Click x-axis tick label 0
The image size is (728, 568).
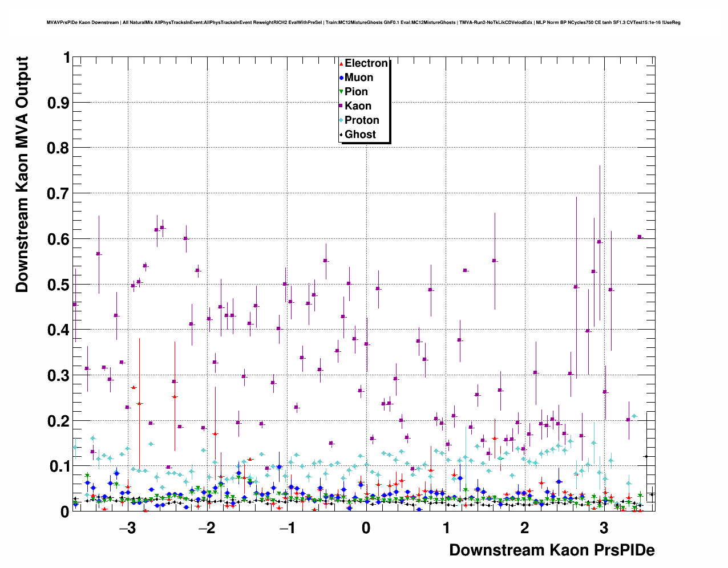tap(366, 528)
